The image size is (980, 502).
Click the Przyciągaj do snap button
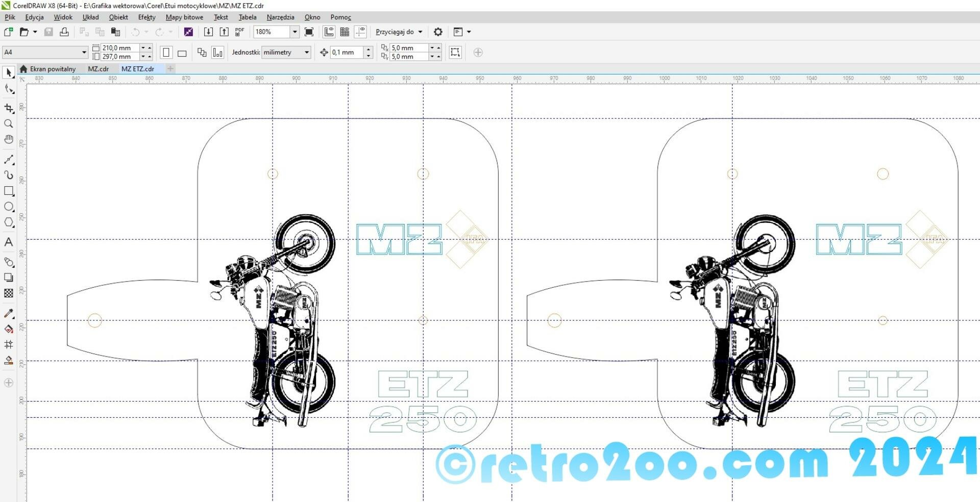tap(399, 32)
